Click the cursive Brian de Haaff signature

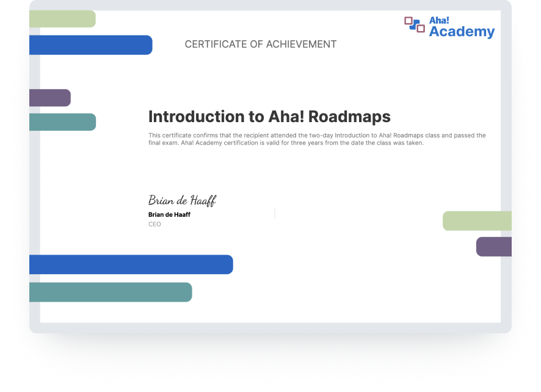pyautogui.click(x=182, y=200)
